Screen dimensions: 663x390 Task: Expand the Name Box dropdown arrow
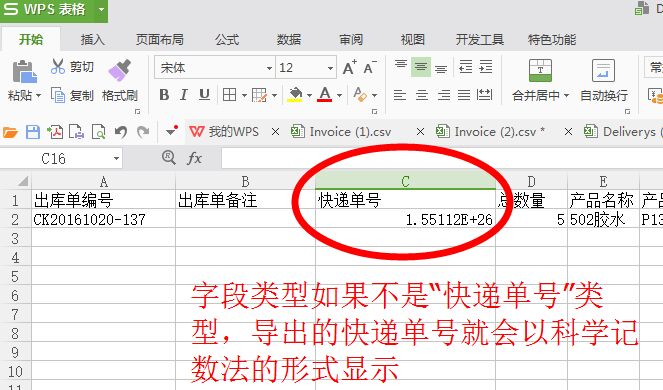[x=116, y=159]
